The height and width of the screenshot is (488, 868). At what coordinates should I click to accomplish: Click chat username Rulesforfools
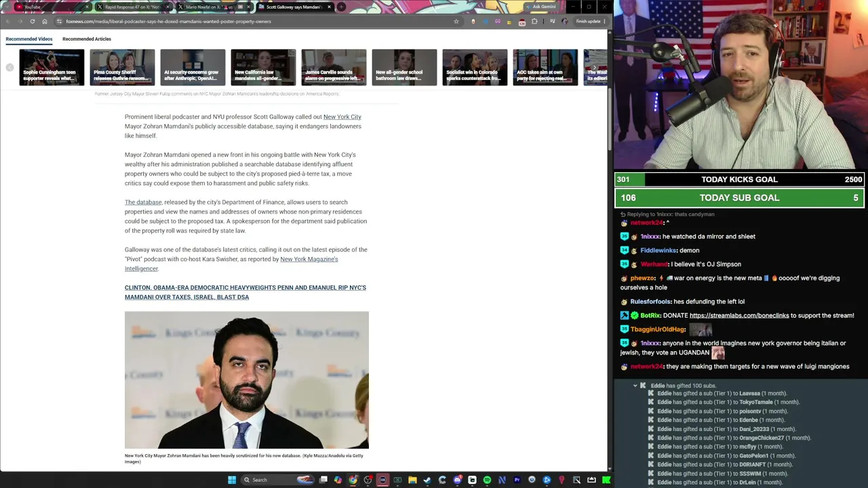[650, 302]
